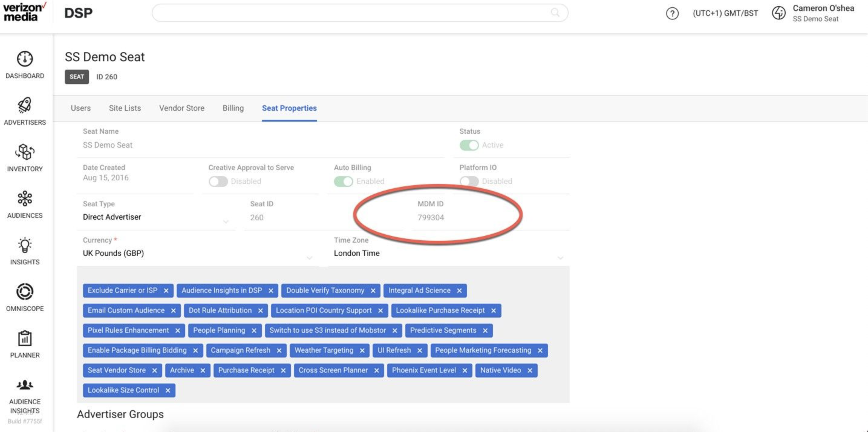Screen dimensions: 868x432
Task: Switch to the Billing tab
Action: (233, 108)
